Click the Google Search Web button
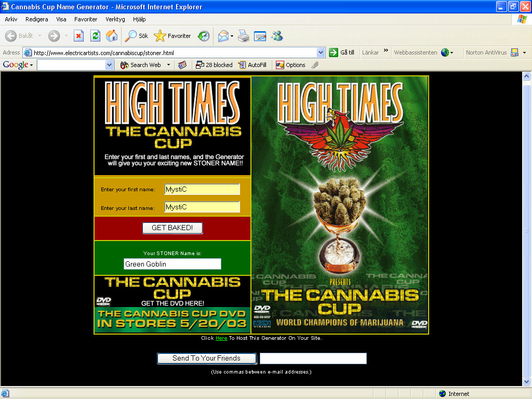This screenshot has height=399, width=532. (140, 65)
